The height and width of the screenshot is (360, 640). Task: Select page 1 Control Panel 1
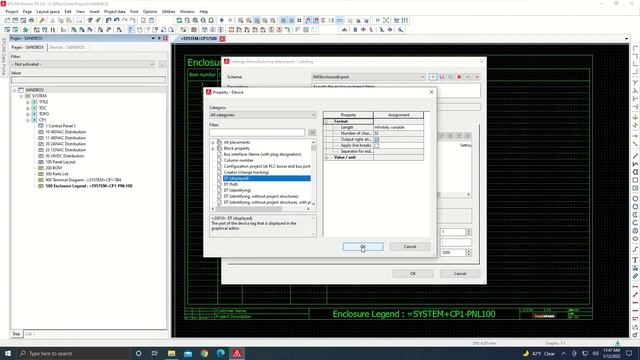coord(60,126)
